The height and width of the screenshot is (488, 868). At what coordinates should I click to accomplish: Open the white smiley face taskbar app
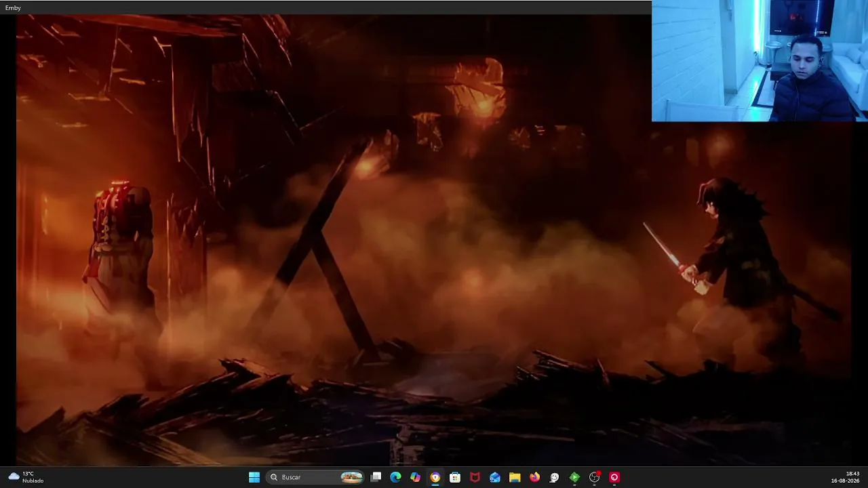click(x=555, y=477)
